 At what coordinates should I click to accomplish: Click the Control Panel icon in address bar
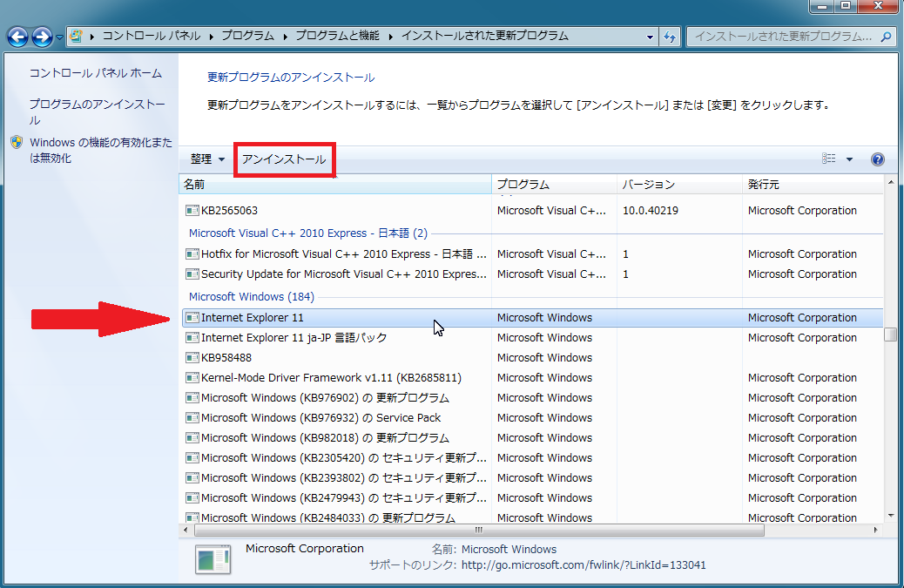[76, 37]
